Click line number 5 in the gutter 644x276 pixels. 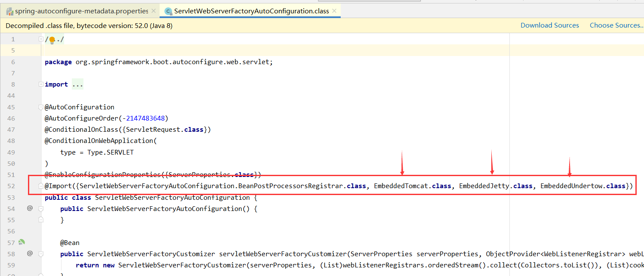point(13,50)
